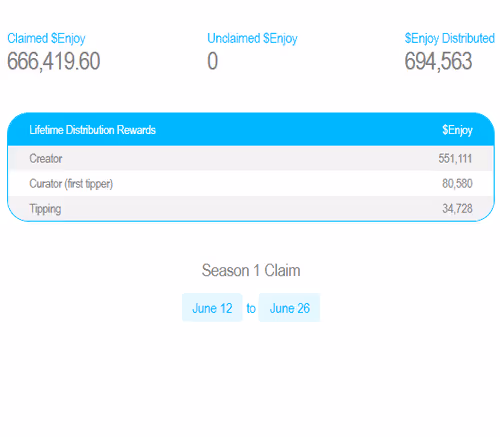The width and height of the screenshot is (500, 437).
Task: Click the June 26 end date
Action: click(x=289, y=308)
